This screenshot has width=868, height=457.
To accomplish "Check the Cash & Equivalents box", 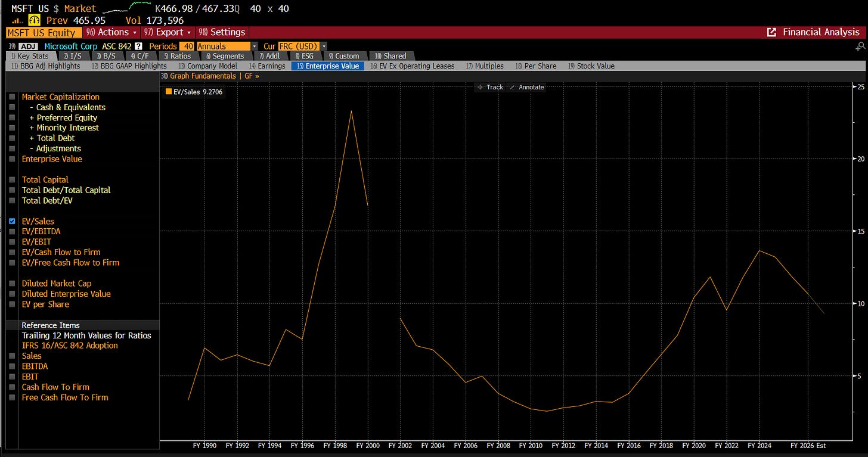I will (12, 107).
